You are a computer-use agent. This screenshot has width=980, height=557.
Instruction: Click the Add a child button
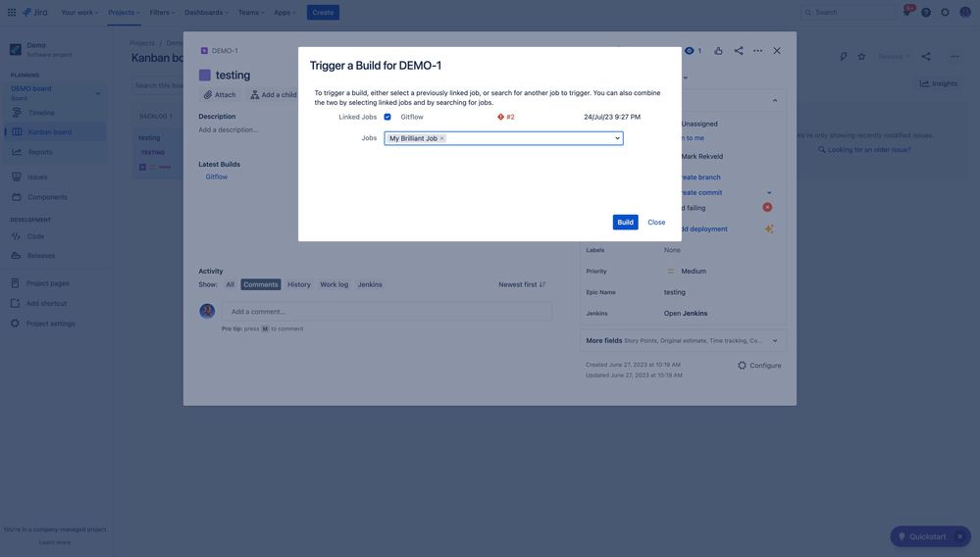(x=273, y=95)
